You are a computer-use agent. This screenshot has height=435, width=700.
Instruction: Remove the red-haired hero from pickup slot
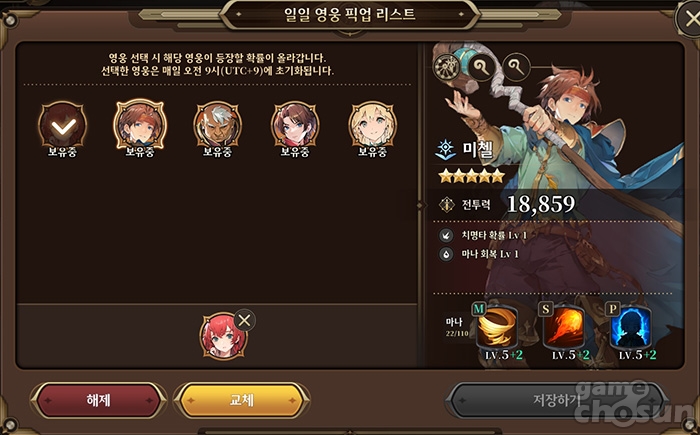[x=245, y=320]
